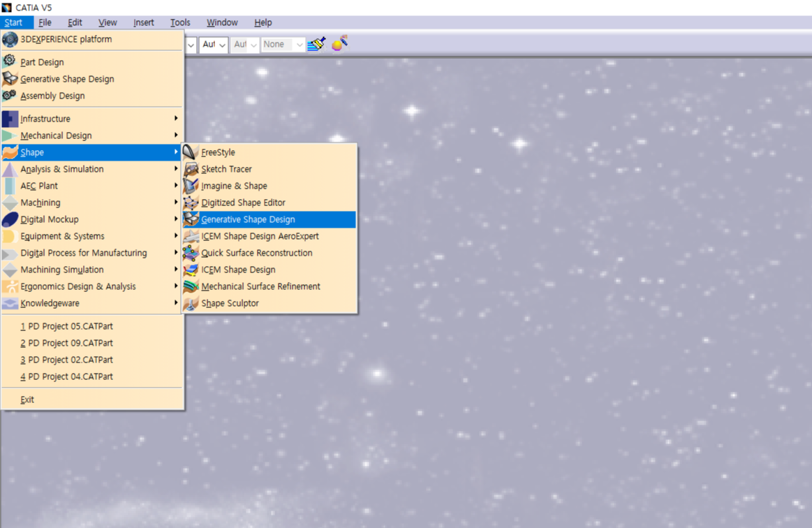The width and height of the screenshot is (812, 528).
Task: Choose Generative Shape Design in Start favorites
Action: pos(92,79)
